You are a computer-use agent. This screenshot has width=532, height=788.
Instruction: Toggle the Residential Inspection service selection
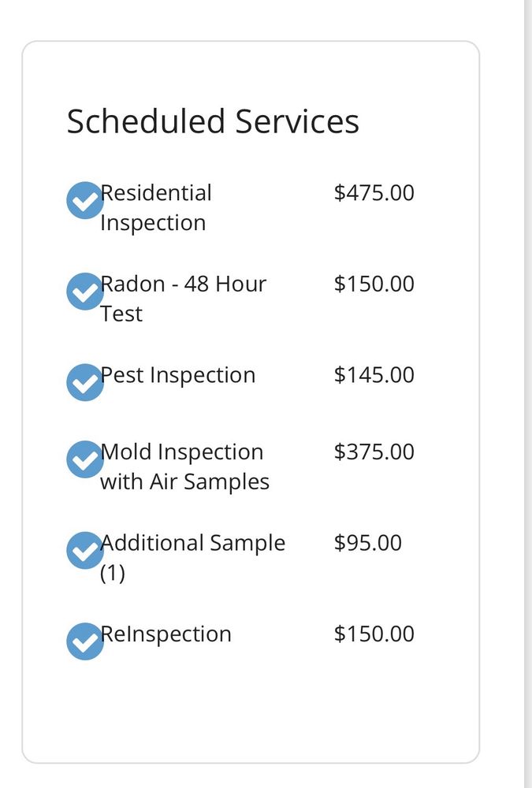[84, 200]
